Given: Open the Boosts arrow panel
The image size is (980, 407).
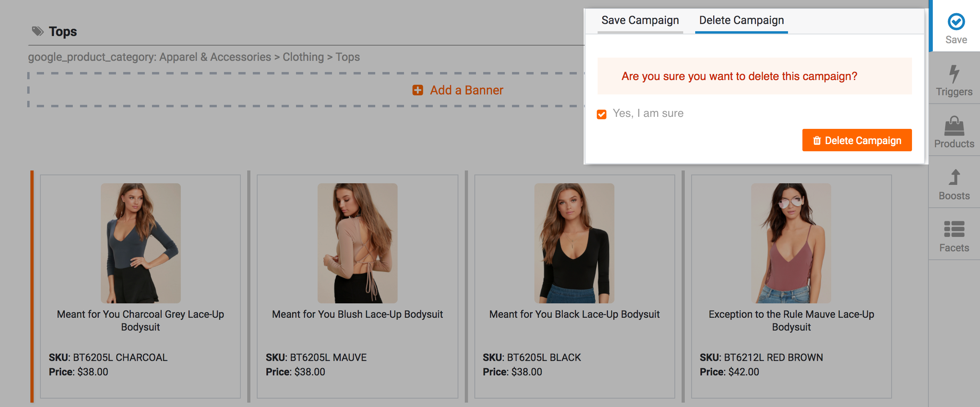Looking at the screenshot, I should coord(954,178).
